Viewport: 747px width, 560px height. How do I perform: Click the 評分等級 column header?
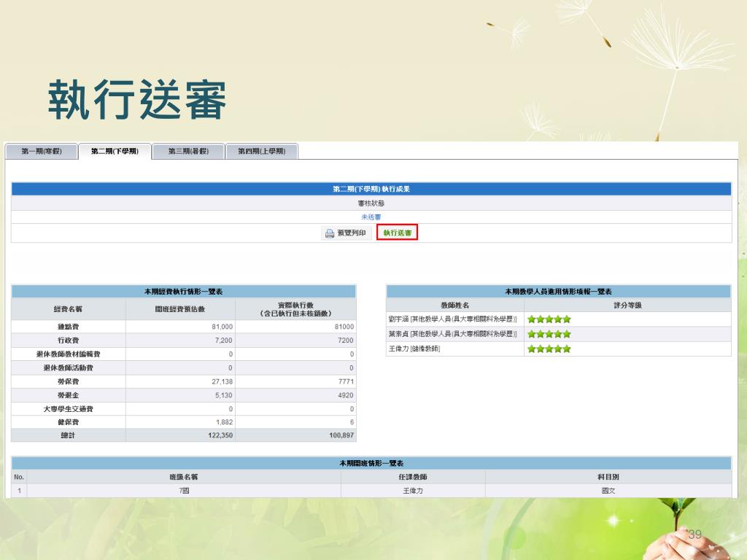[x=627, y=306]
